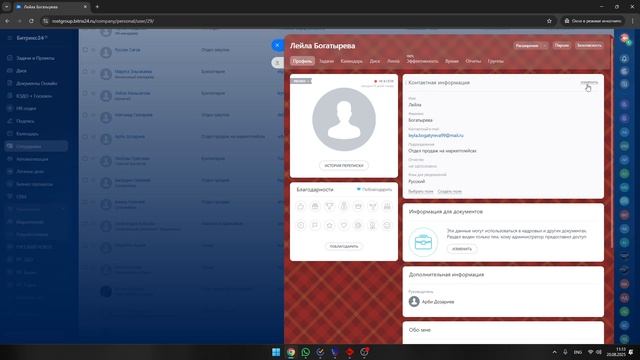Reload the page in the browser
Screen dimensions: 640x360
click(31, 21)
